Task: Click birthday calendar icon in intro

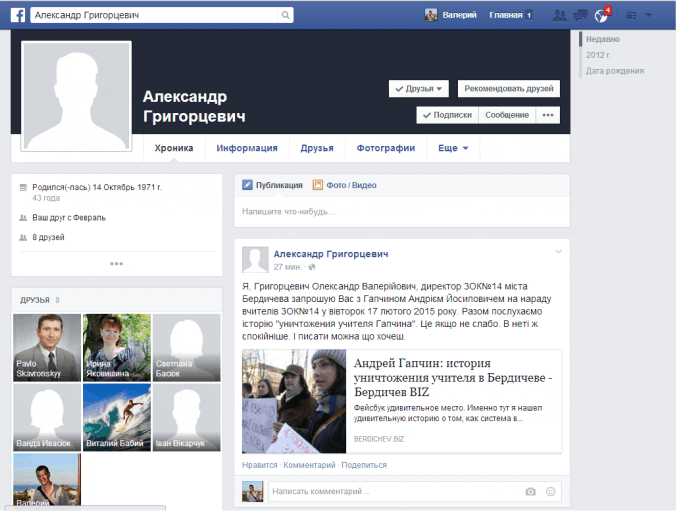Action: click(x=23, y=187)
